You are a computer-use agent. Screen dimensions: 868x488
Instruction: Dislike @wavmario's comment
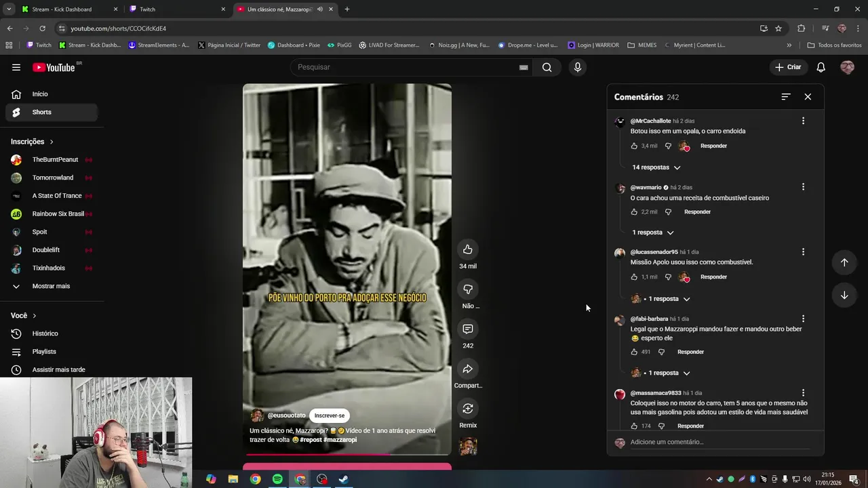[668, 211]
